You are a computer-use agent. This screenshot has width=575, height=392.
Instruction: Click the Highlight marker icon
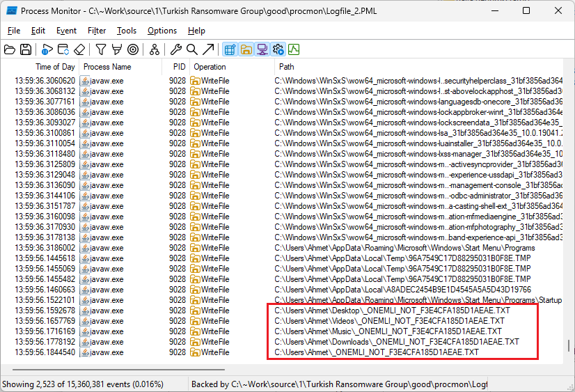point(116,49)
